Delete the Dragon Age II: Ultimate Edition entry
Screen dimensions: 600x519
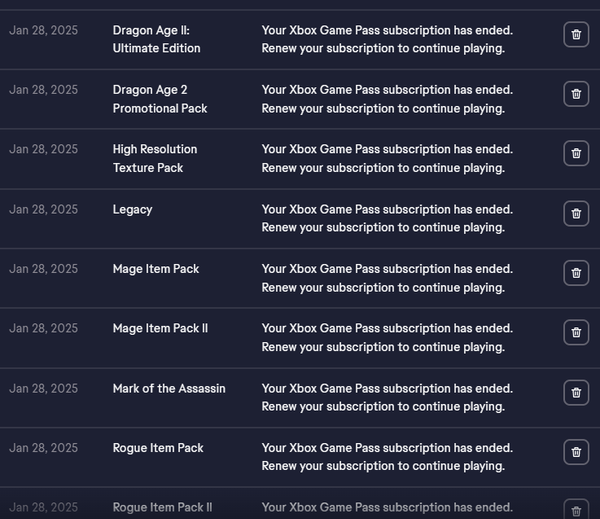pos(576,35)
